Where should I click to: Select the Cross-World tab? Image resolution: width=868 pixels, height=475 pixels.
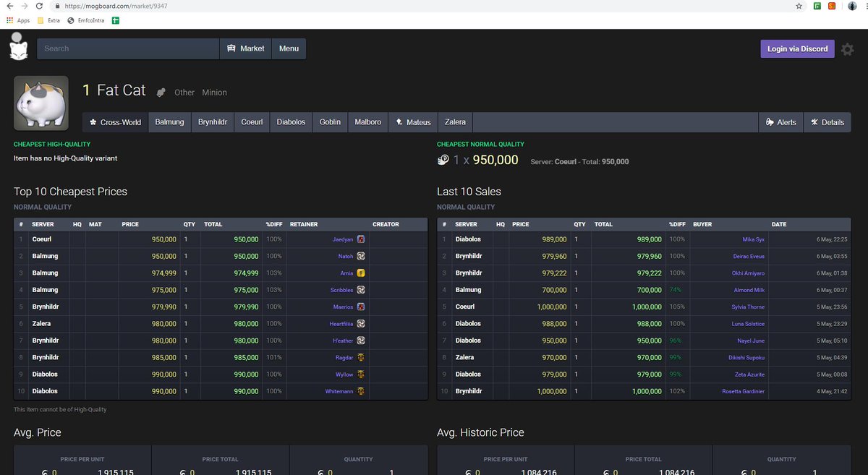115,122
